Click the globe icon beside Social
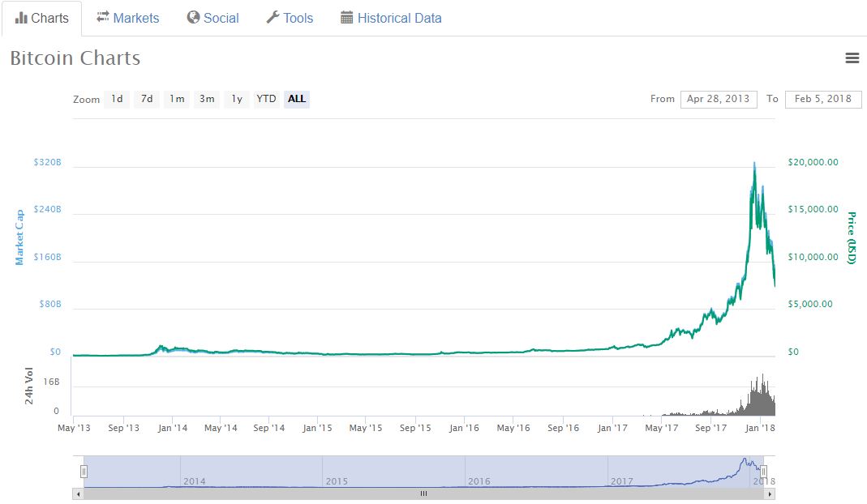This screenshot has height=504, width=867. [193, 18]
